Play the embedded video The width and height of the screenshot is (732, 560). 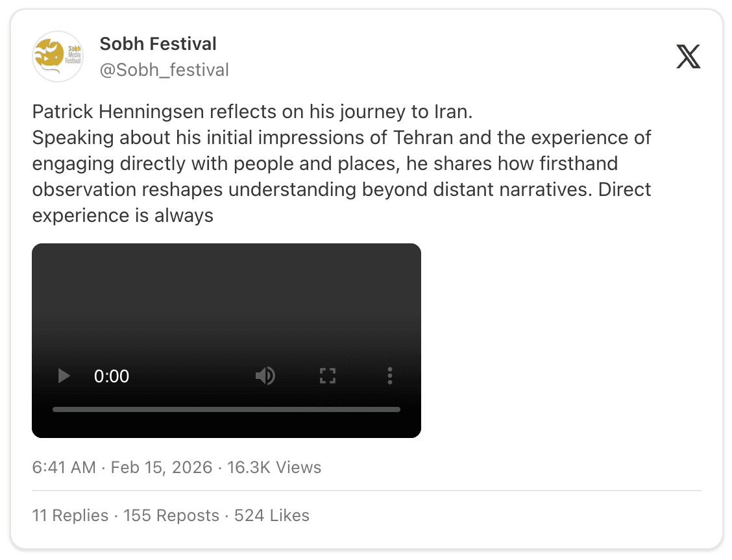coord(64,376)
